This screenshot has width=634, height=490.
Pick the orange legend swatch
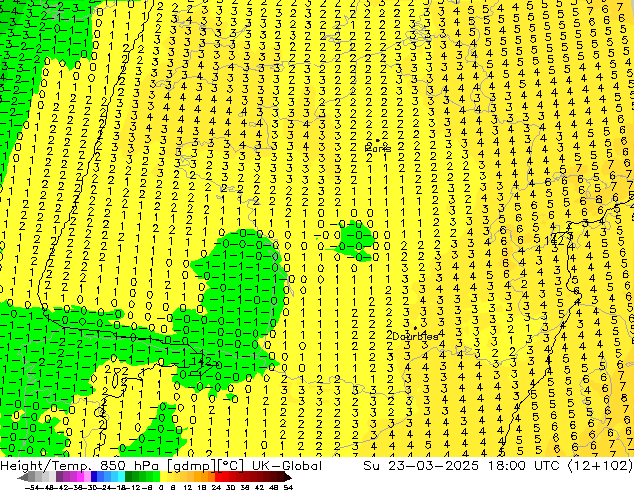[x=198, y=478]
